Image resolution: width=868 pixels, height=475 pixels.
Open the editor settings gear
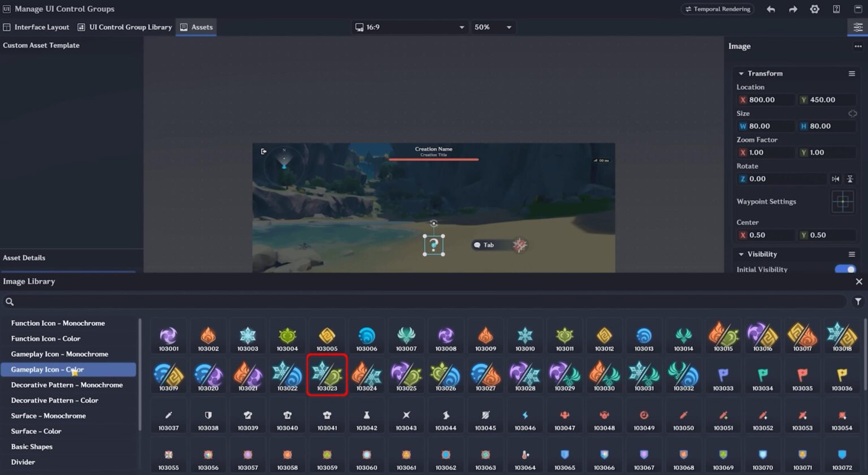click(x=814, y=9)
